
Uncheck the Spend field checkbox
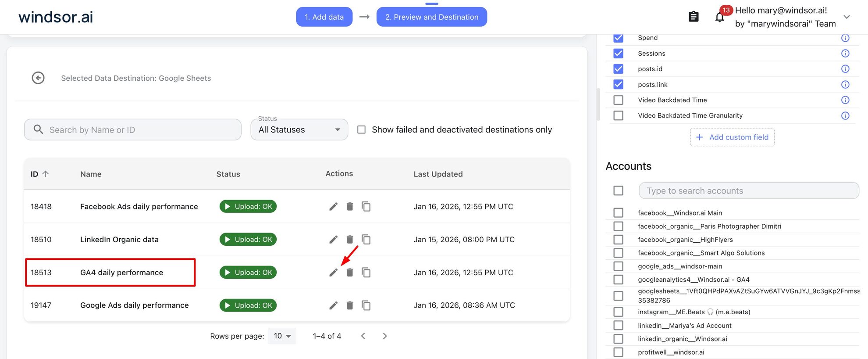618,38
